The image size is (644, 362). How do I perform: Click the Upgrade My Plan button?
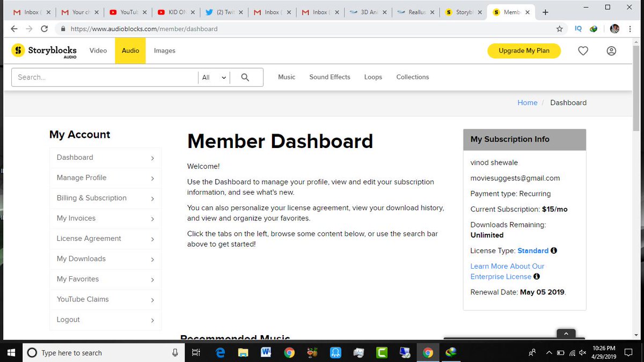point(524,50)
